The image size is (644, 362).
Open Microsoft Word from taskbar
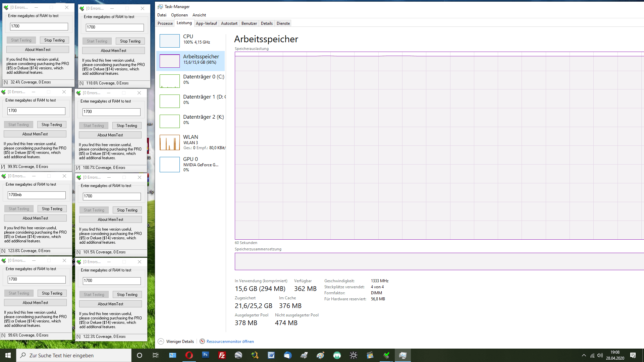[x=271, y=355]
